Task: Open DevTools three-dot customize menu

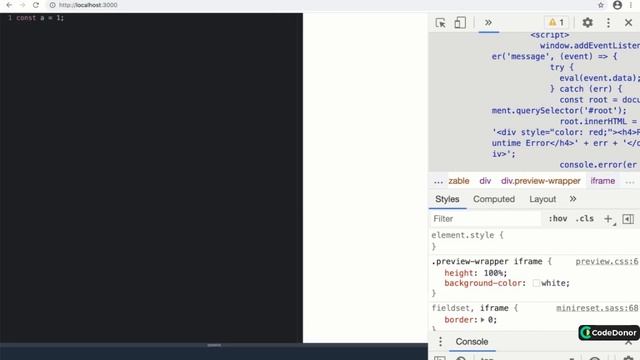Action: point(608,22)
